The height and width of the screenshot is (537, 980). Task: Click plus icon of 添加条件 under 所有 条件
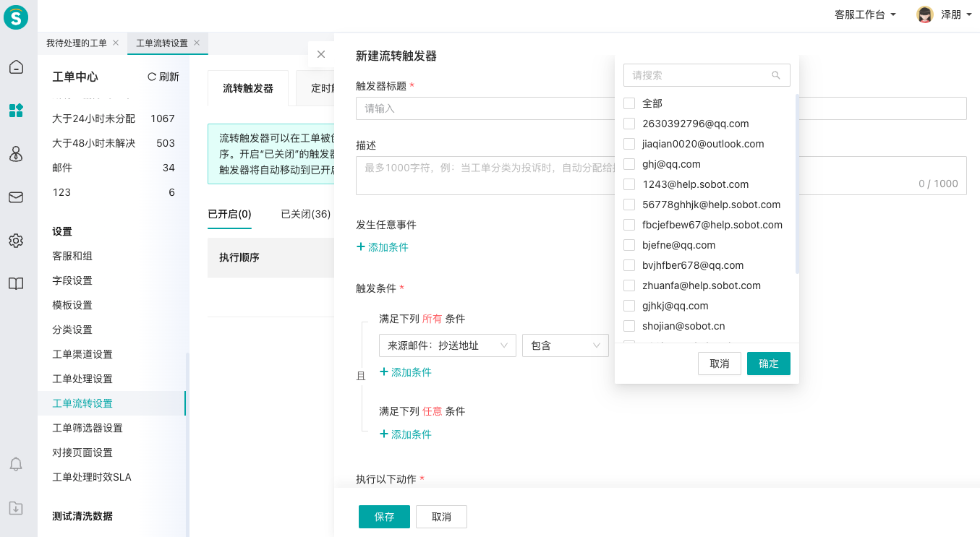click(x=384, y=372)
